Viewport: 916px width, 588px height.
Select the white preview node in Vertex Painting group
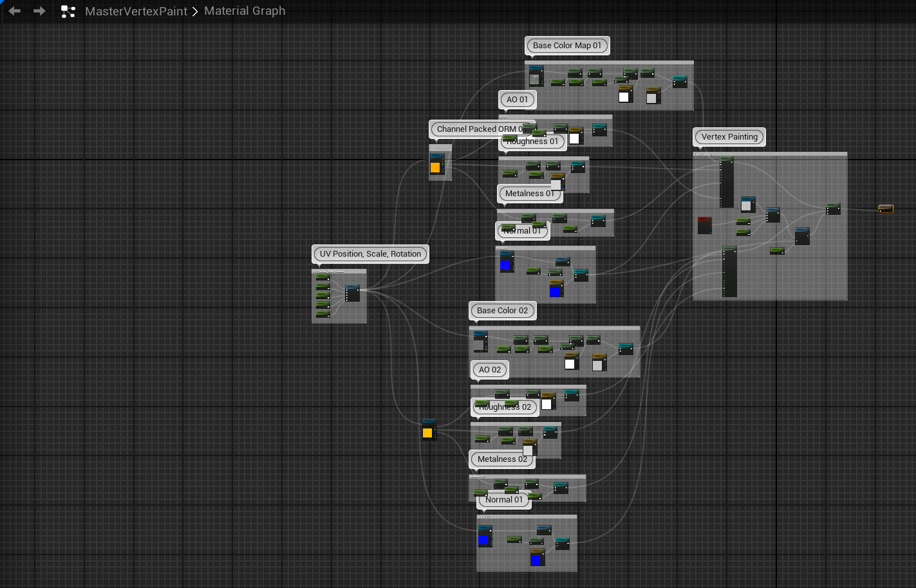tap(747, 205)
